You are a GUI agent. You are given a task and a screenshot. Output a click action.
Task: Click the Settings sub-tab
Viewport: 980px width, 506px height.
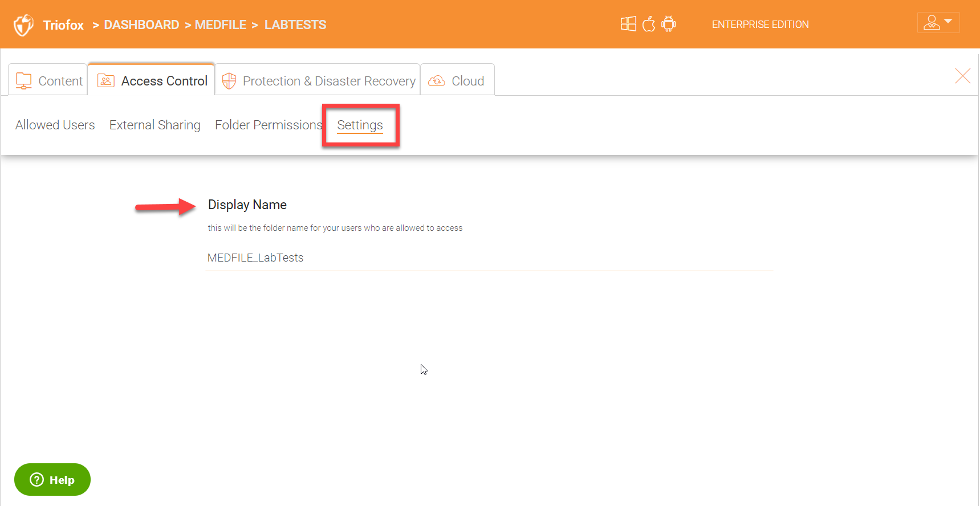coord(360,125)
